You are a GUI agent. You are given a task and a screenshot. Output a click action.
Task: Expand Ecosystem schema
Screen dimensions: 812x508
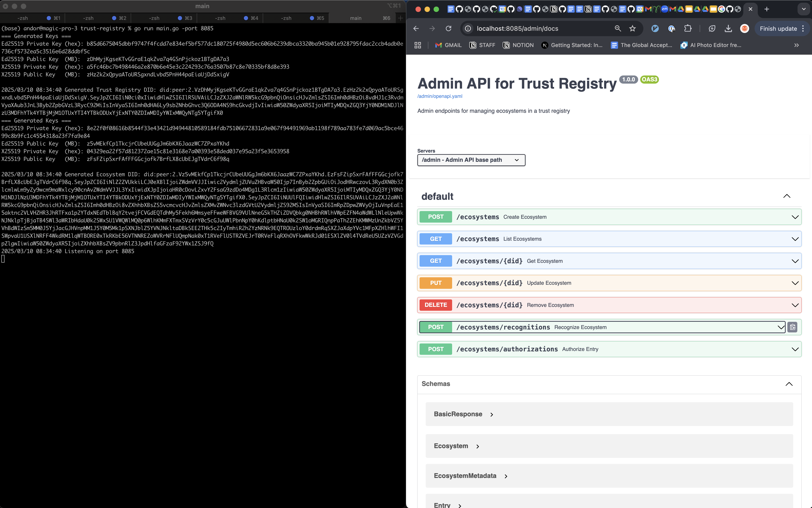pos(456,446)
